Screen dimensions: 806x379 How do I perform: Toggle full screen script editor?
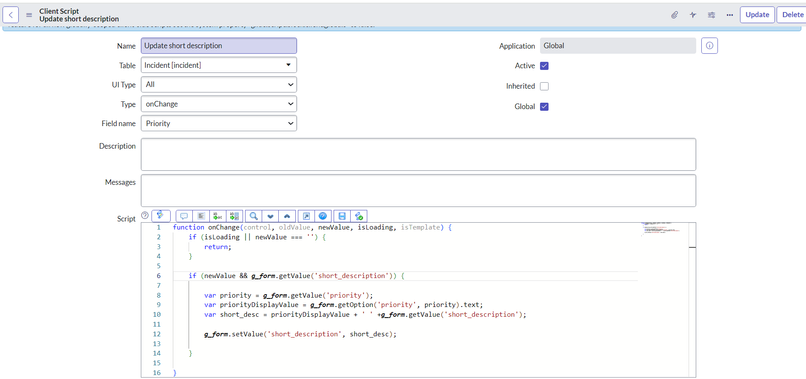coord(306,216)
